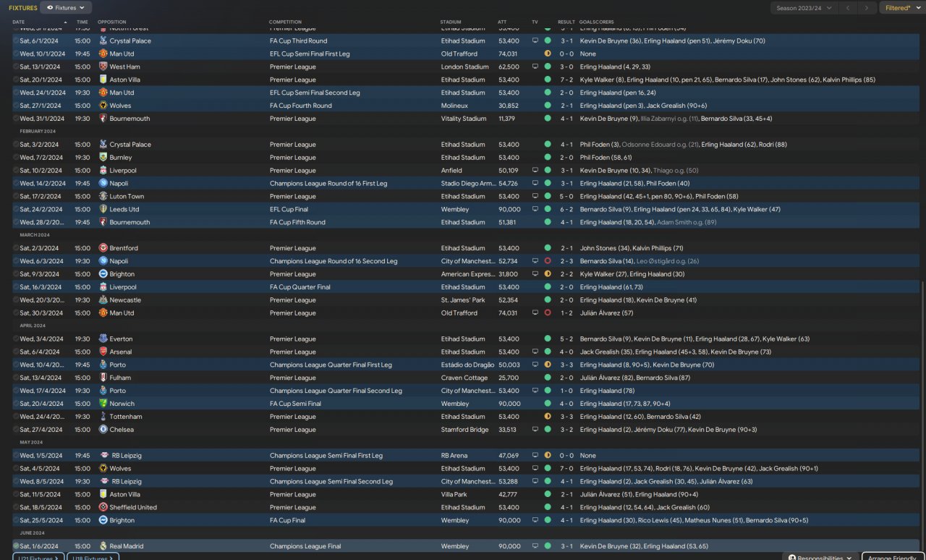This screenshot has height=560, width=926.
Task: Tick the circle beside Sat, 2/3/2024 Brentford
Action: [16, 248]
